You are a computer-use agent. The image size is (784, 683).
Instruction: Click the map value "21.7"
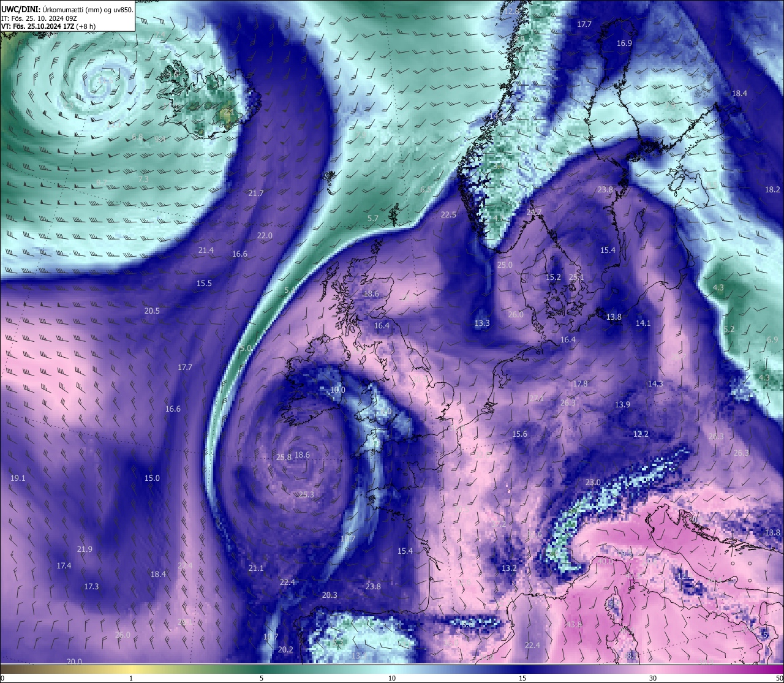pyautogui.click(x=256, y=193)
